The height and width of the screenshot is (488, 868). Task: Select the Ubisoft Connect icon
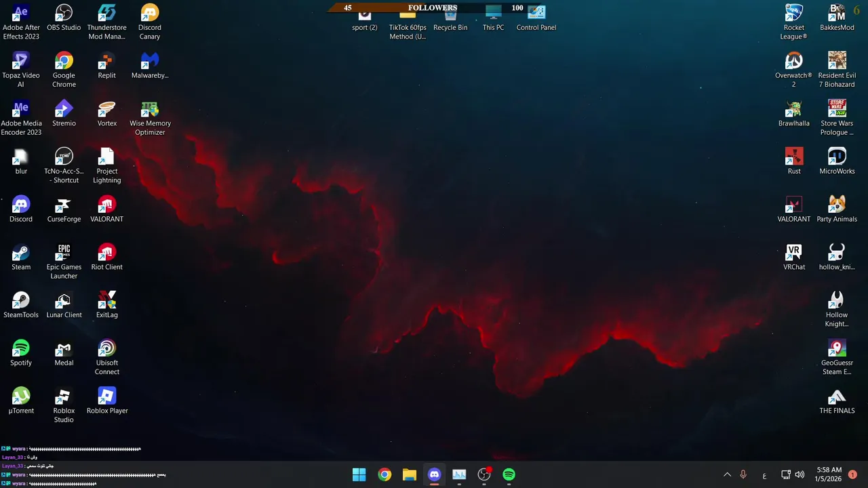click(x=107, y=357)
